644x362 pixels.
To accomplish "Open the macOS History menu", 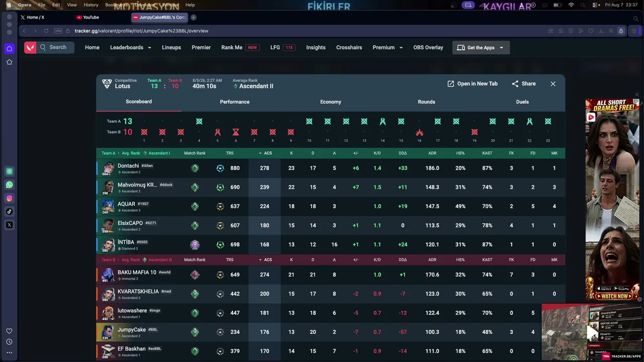I will click(x=91, y=5).
